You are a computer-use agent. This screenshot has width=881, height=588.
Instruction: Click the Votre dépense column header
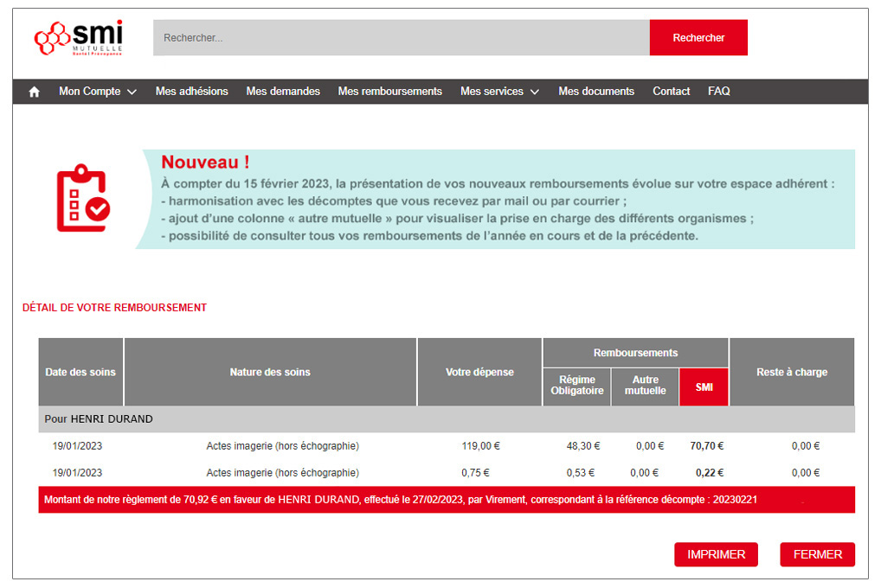[x=479, y=372]
